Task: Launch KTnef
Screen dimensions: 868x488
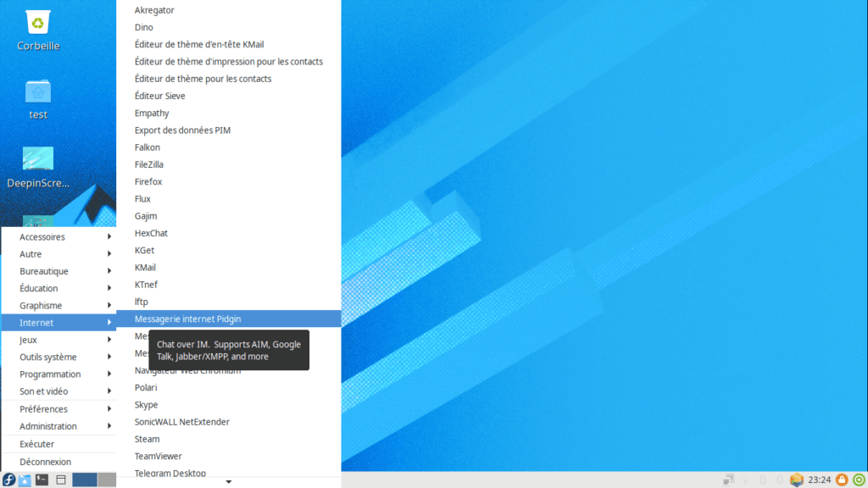Action: (229, 285)
